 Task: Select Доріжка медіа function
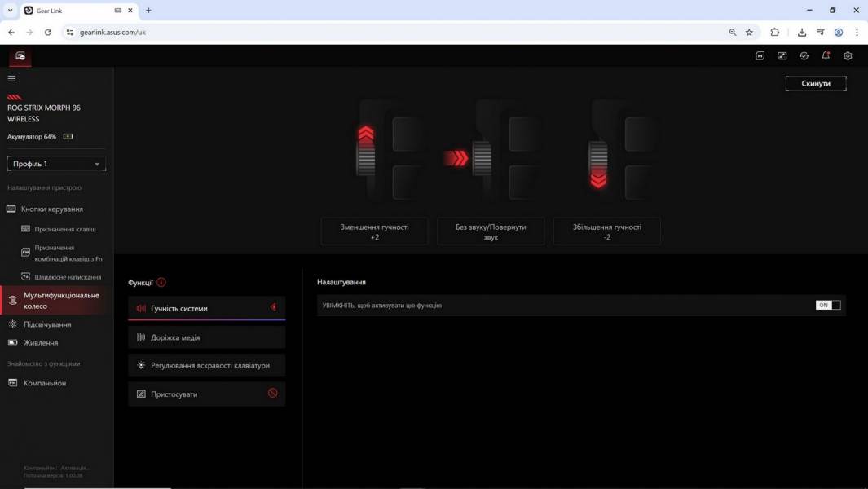[206, 337]
